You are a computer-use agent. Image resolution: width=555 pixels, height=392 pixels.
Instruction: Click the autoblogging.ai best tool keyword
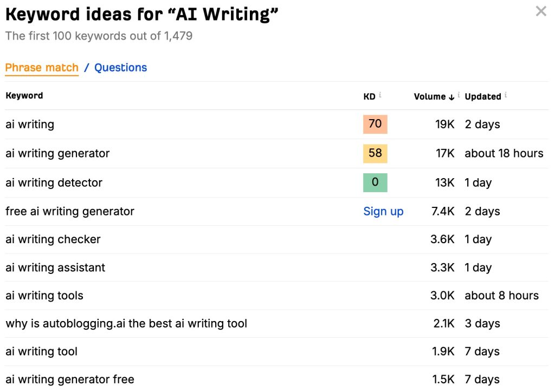click(x=126, y=324)
